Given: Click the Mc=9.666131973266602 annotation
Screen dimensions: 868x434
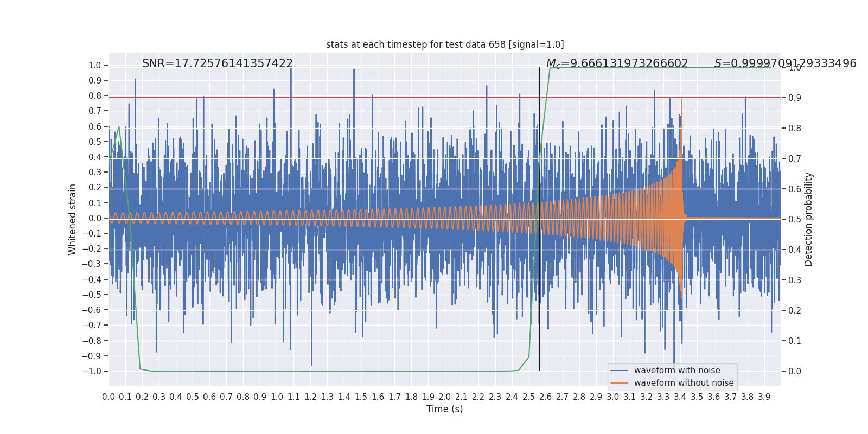Looking at the screenshot, I should pyautogui.click(x=617, y=64).
